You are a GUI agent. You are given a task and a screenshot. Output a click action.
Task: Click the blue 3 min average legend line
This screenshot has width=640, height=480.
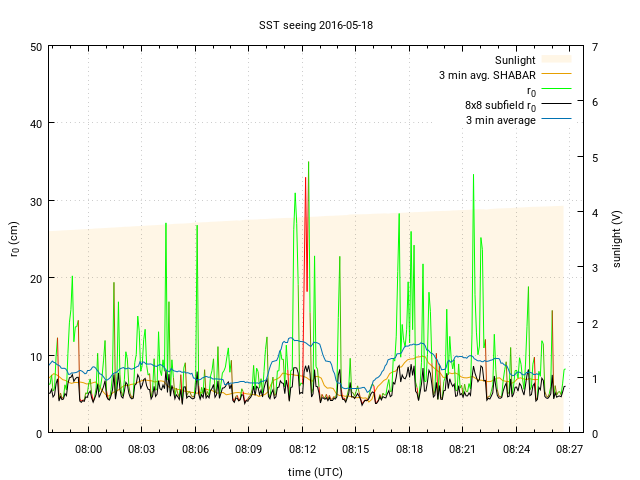[557, 120]
